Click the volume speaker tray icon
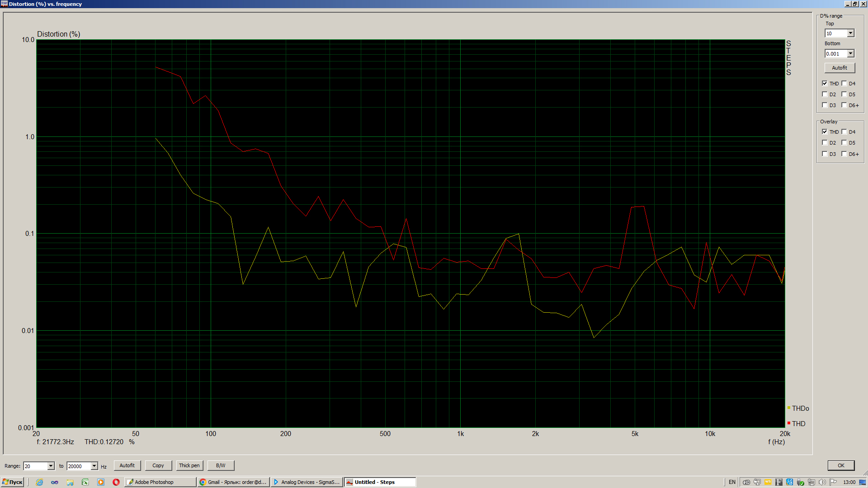 [x=822, y=482]
